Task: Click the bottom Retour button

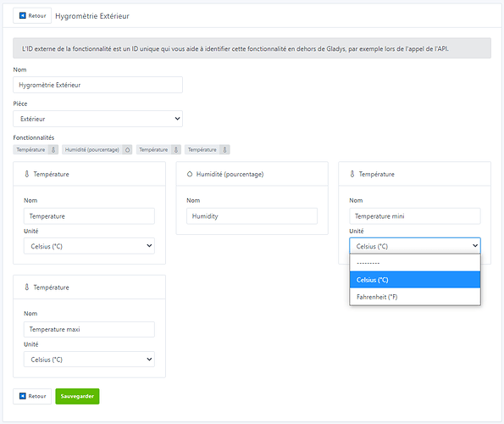Action: pyautogui.click(x=32, y=396)
